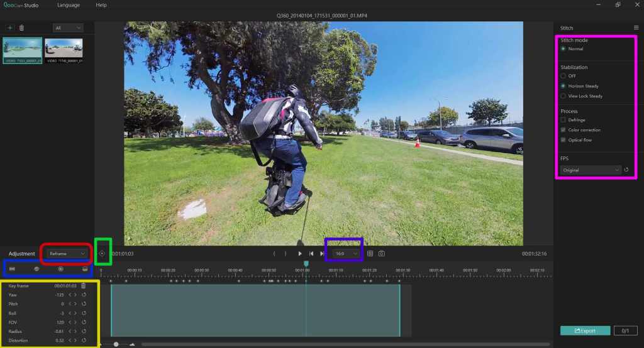The height and width of the screenshot is (348, 644).
Task: Reset the FOV value
Action: coord(84,322)
